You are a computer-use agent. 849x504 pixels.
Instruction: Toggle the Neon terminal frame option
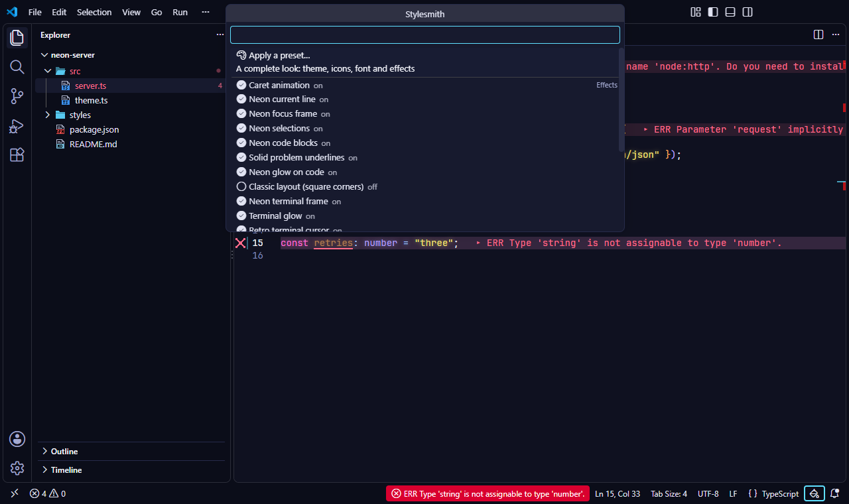click(424, 202)
